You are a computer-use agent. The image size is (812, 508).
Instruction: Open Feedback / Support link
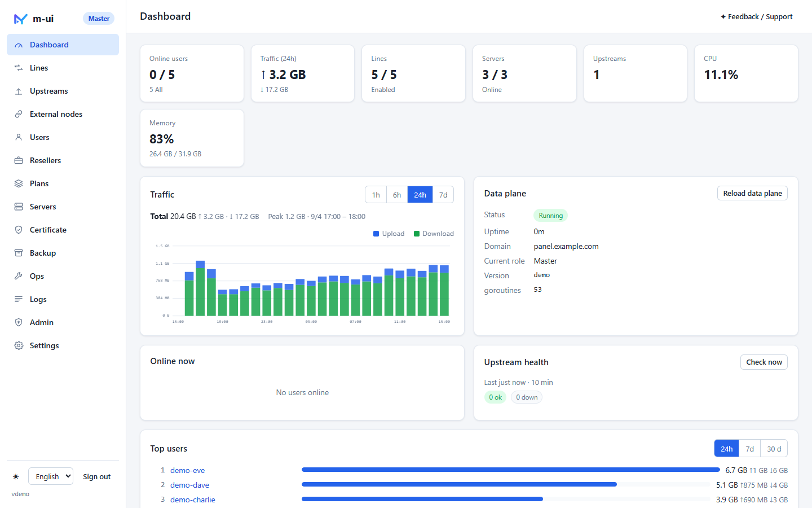point(756,17)
